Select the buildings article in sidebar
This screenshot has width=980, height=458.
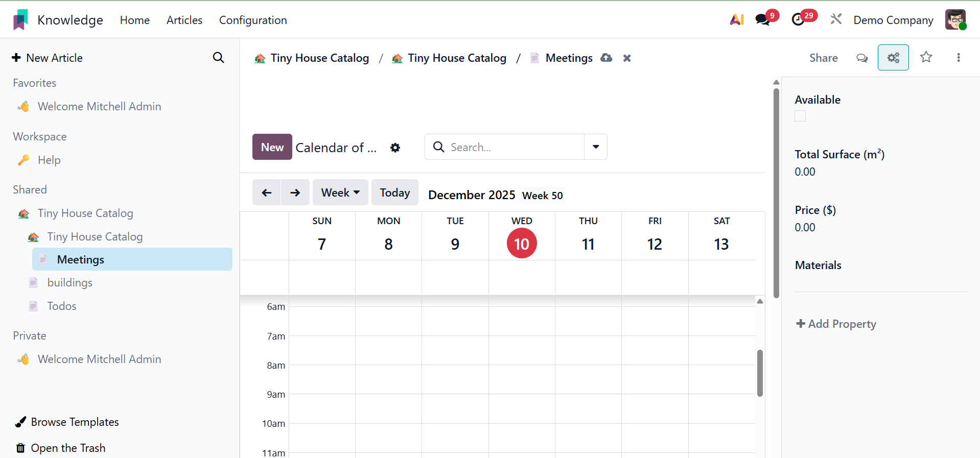coord(70,283)
